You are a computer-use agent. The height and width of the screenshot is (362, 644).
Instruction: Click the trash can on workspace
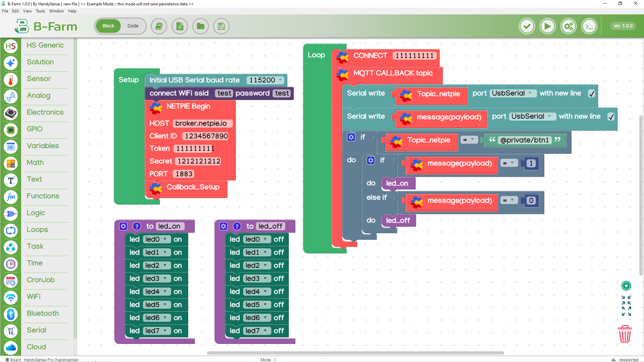(625, 334)
